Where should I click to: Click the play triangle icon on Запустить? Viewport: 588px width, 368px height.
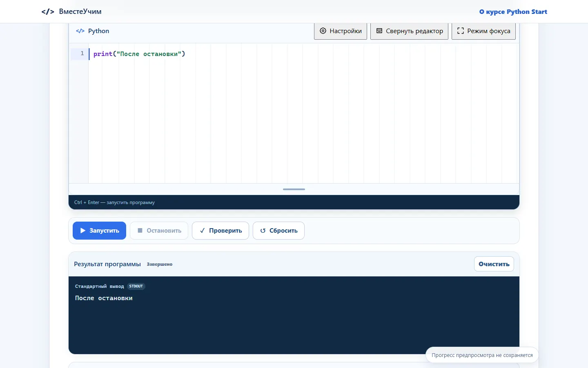pyautogui.click(x=83, y=231)
